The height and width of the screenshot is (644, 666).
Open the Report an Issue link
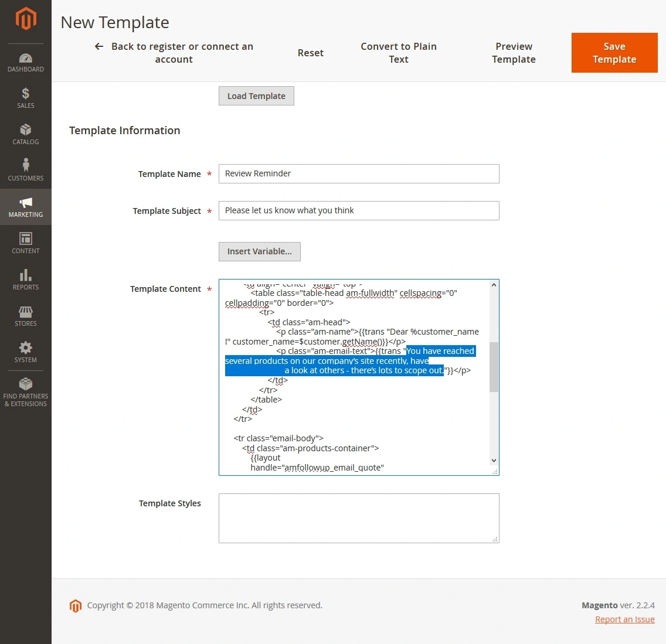click(x=625, y=619)
